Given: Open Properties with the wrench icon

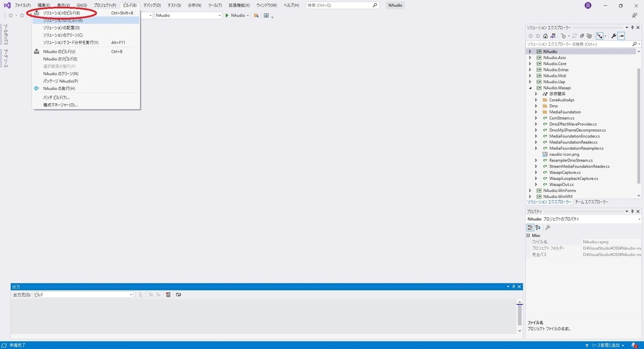Looking at the screenshot, I should point(613,36).
